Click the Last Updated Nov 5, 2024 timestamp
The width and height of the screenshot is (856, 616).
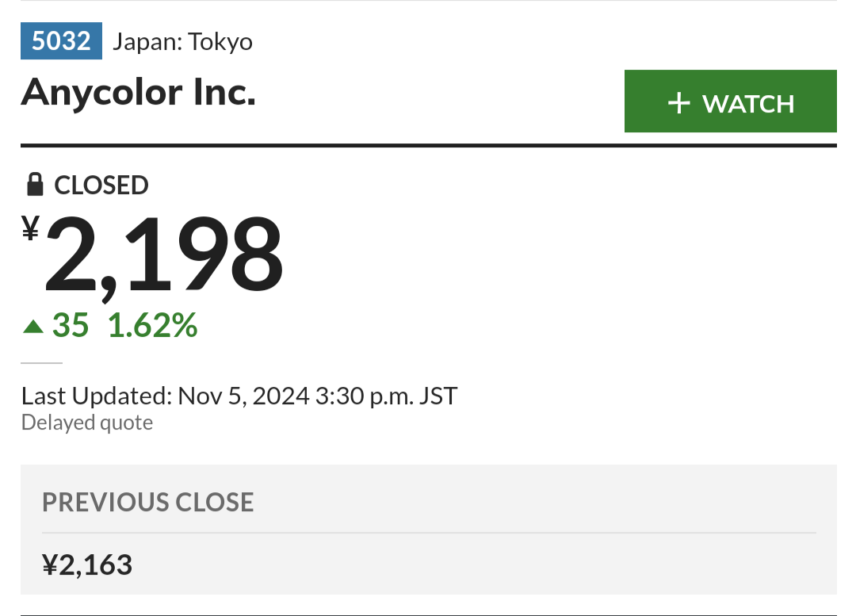coord(239,396)
